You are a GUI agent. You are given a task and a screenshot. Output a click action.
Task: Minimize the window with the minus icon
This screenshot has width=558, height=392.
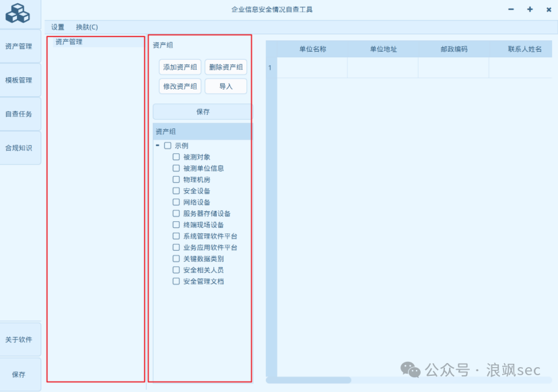coord(511,9)
